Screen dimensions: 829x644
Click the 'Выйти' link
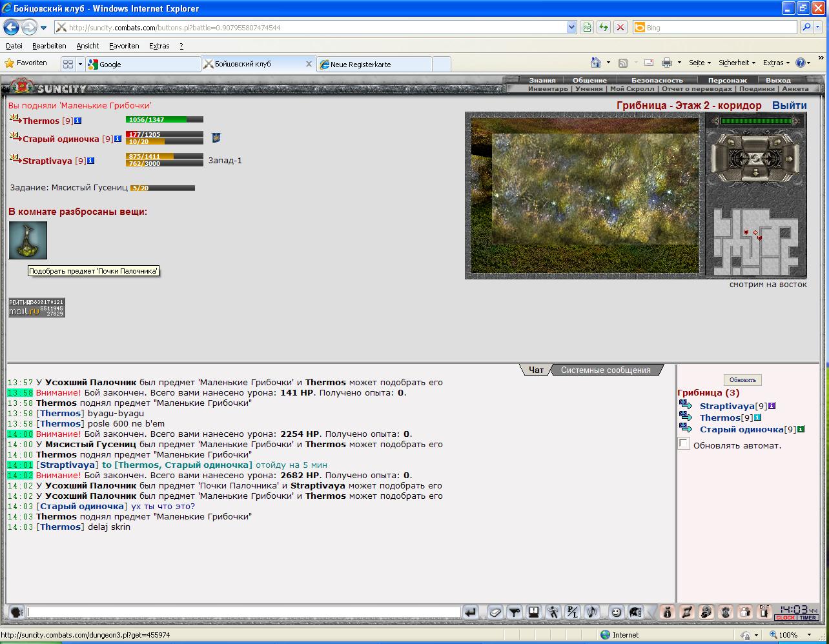tap(789, 105)
